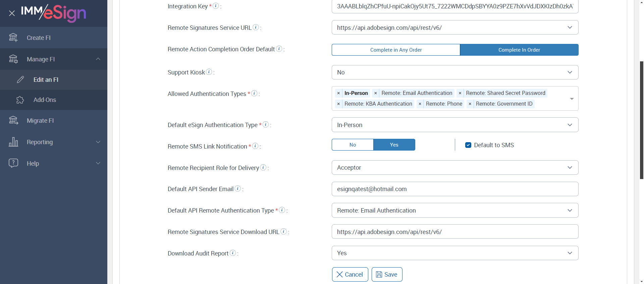Remove the In-Person authentication tag
The image size is (644, 284).
pos(338,93)
